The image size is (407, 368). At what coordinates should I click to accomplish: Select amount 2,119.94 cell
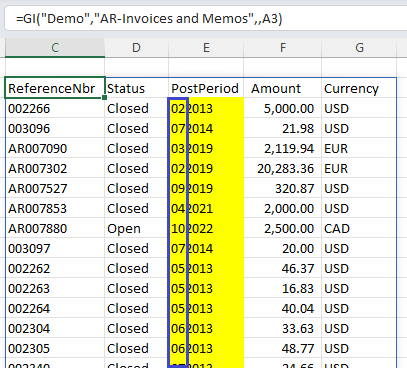coord(283,148)
